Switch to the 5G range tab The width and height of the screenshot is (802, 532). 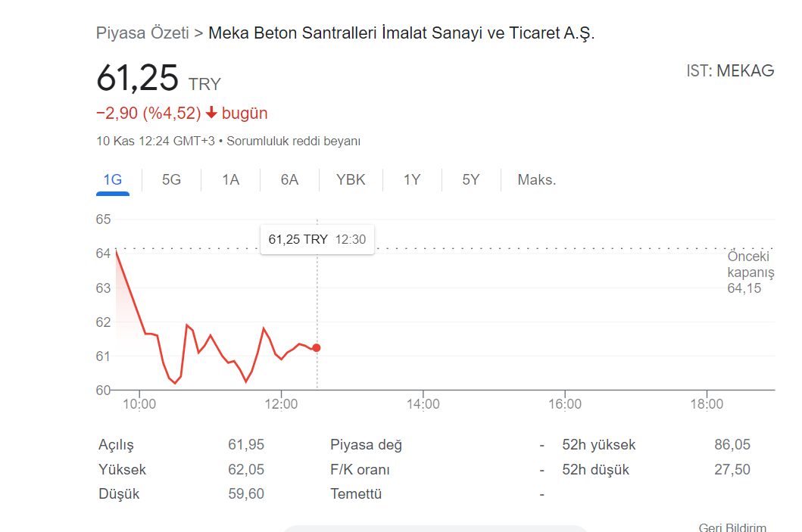(x=171, y=180)
